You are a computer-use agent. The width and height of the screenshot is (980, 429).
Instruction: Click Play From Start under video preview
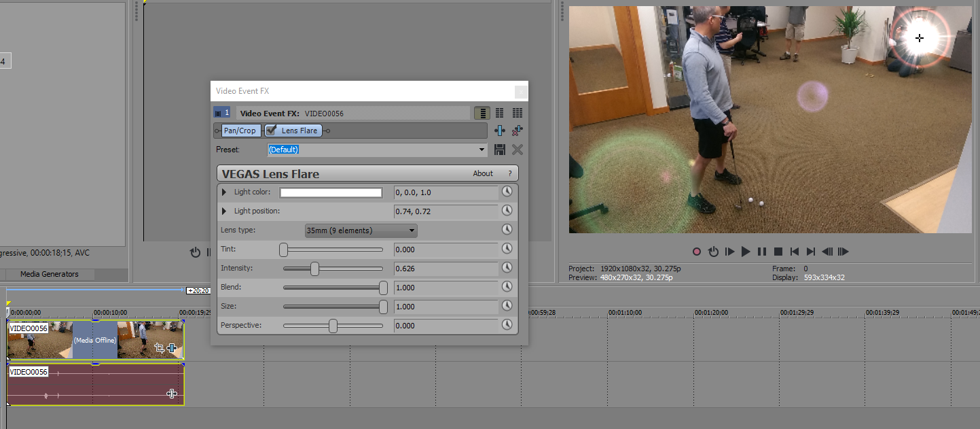(730, 252)
